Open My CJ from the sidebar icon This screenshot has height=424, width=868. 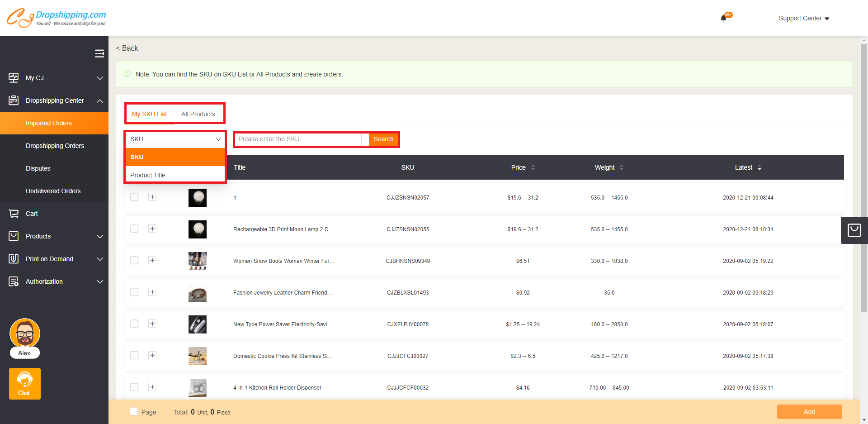tap(13, 77)
